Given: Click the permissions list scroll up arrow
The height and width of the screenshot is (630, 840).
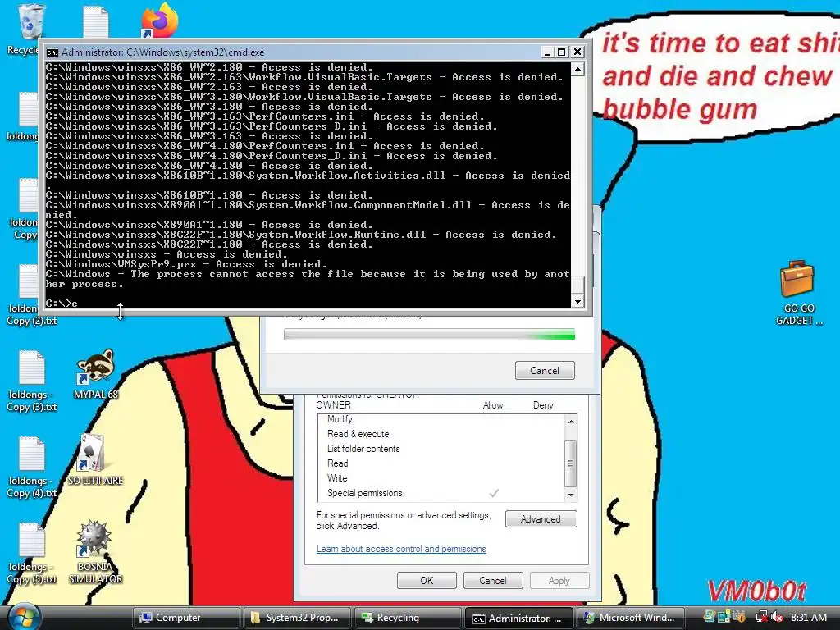Looking at the screenshot, I should point(571,422).
